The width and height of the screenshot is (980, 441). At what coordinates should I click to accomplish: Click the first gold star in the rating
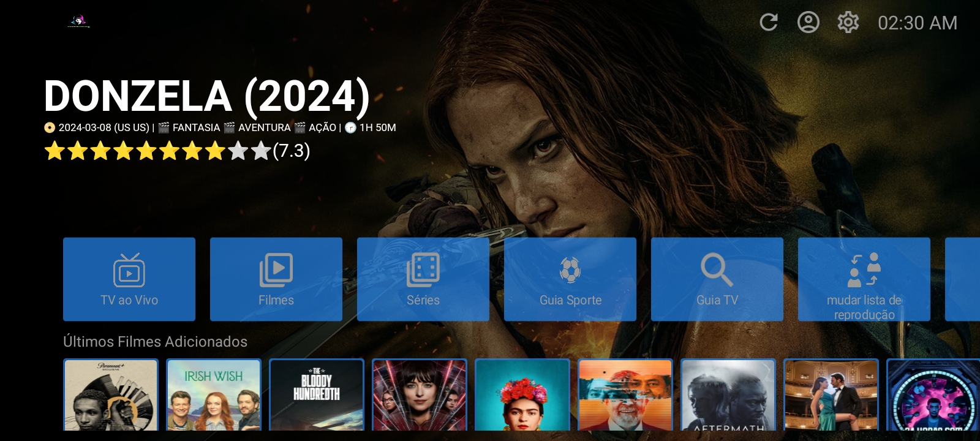click(55, 151)
